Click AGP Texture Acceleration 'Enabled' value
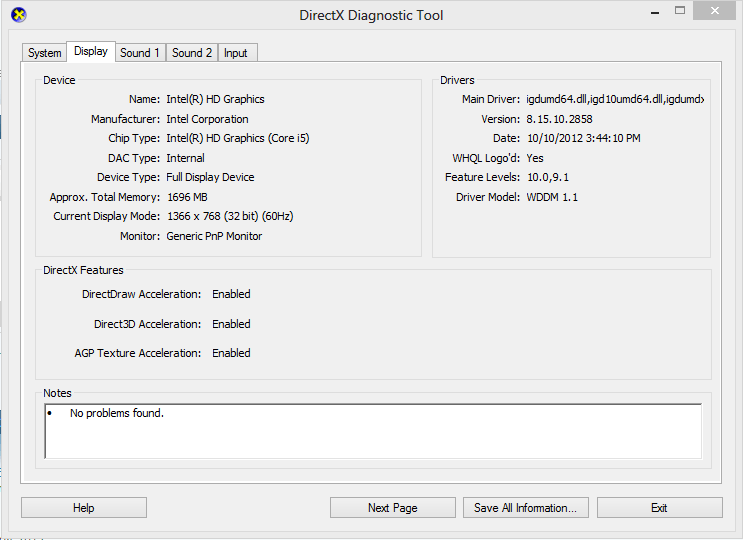 point(231,353)
